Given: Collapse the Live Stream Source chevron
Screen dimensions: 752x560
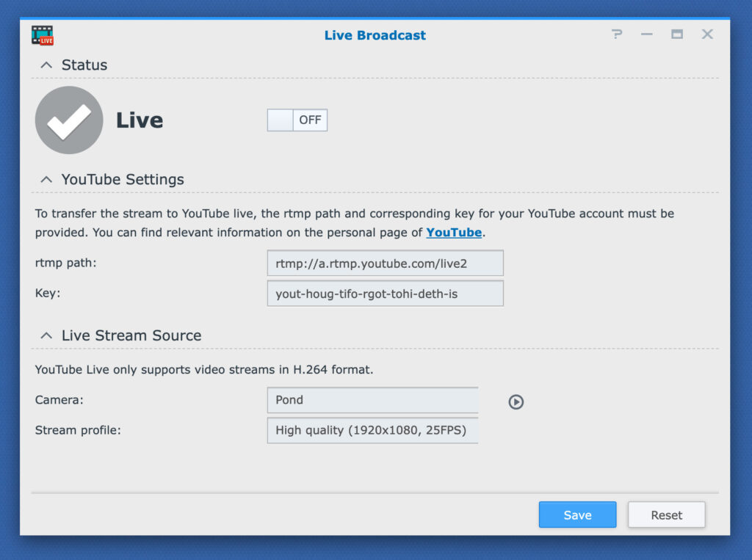Looking at the screenshot, I should click(46, 335).
